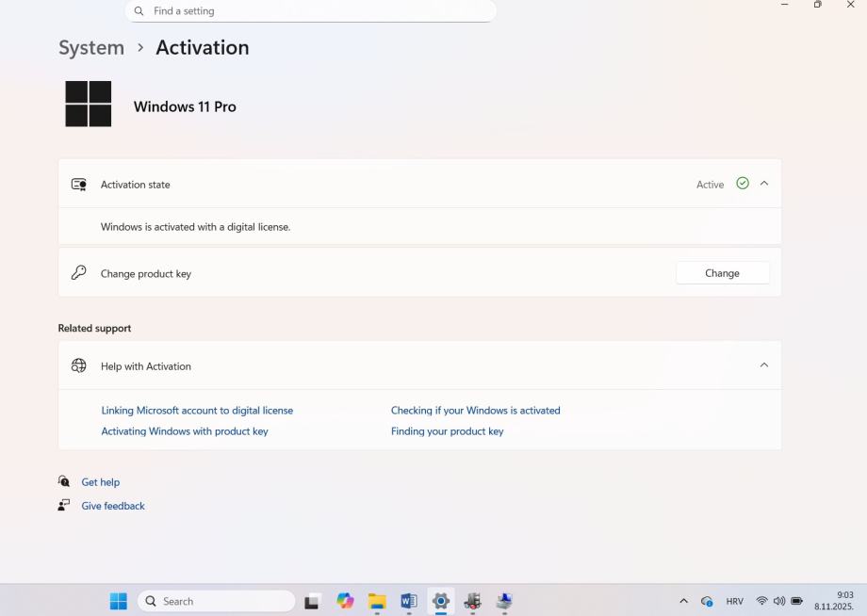Open the last pinned computer taskbar icon
867x616 pixels.
504,601
